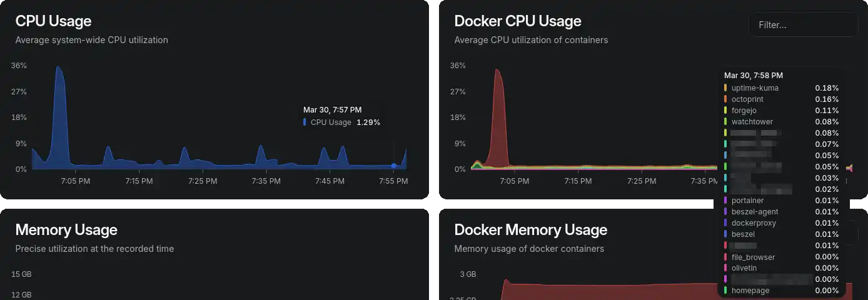868x300 pixels.
Task: Select the olivetin entry in tooltip list
Action: pos(782,268)
